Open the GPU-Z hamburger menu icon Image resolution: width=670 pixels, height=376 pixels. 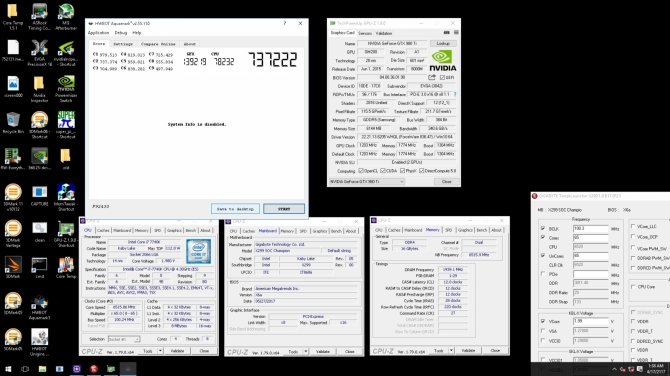(x=456, y=33)
